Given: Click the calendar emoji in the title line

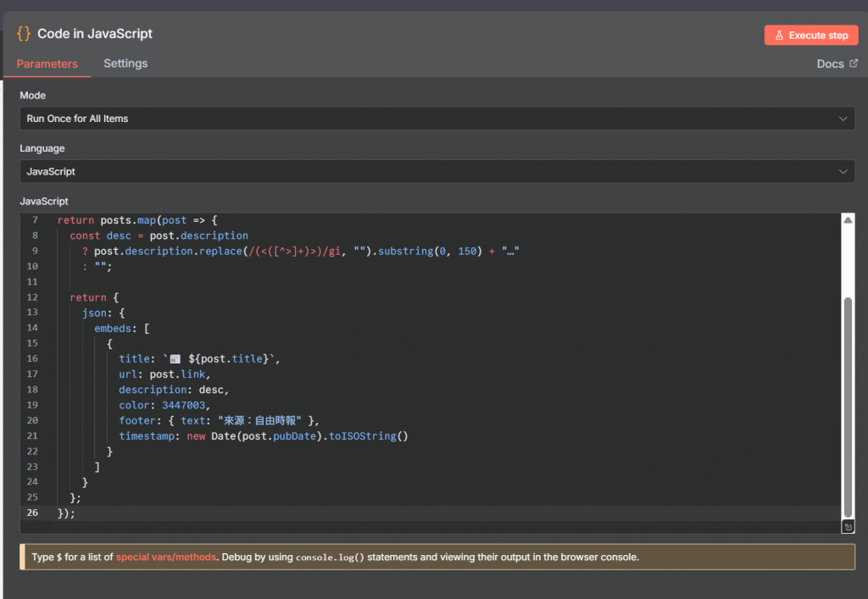Looking at the screenshot, I should [x=175, y=359].
